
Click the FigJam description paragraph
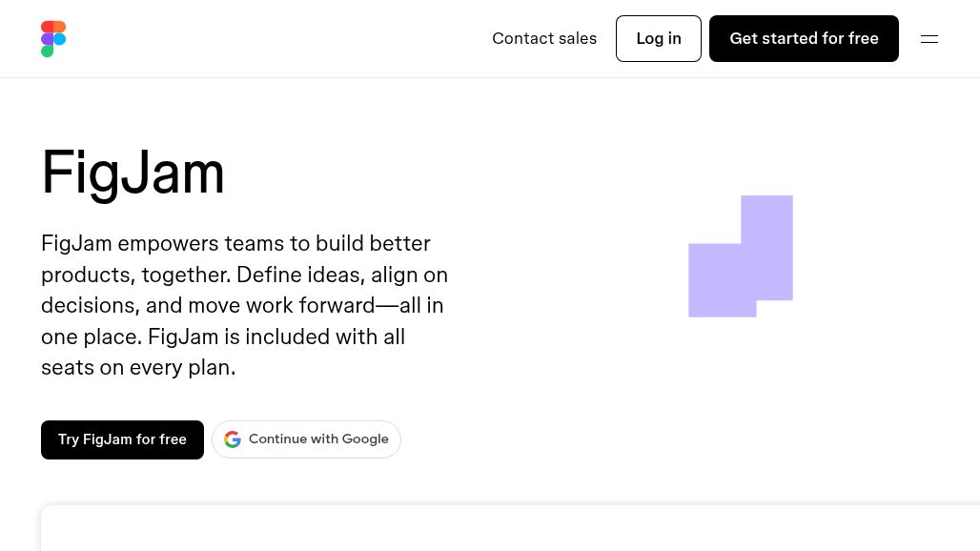[244, 305]
